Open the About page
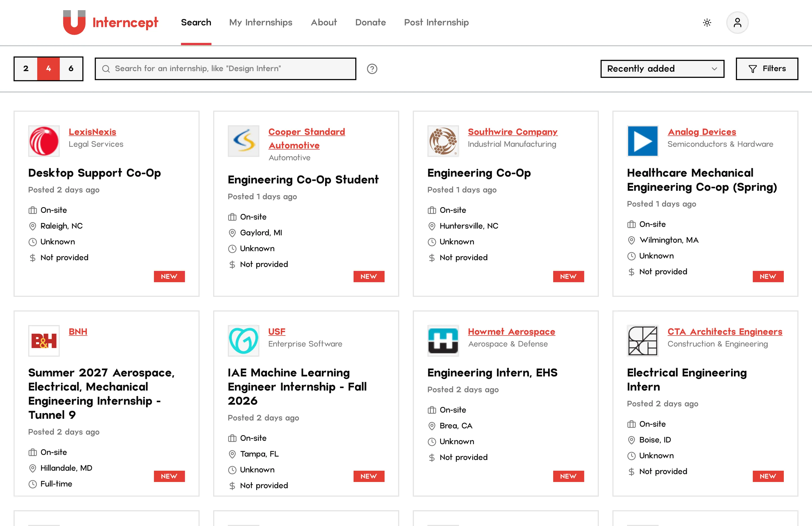This screenshot has width=812, height=526. 324,23
